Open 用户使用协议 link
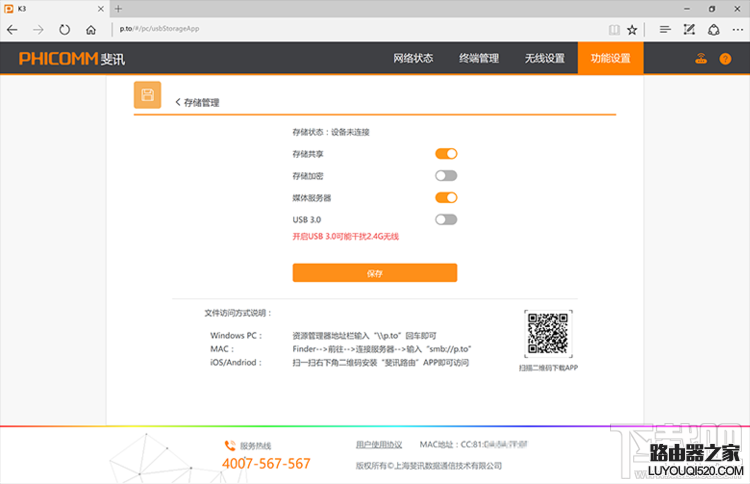Image resolution: width=750 pixels, height=484 pixels. click(x=379, y=445)
